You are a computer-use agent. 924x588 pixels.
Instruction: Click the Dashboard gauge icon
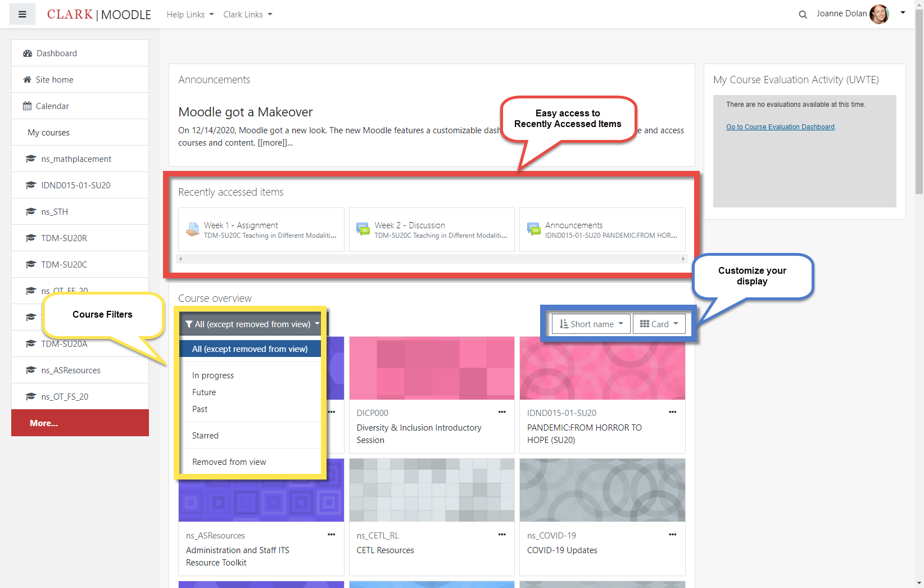pos(28,53)
